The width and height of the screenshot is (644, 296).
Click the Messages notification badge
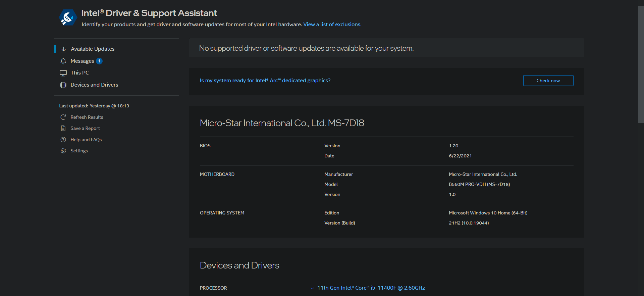pyautogui.click(x=99, y=61)
